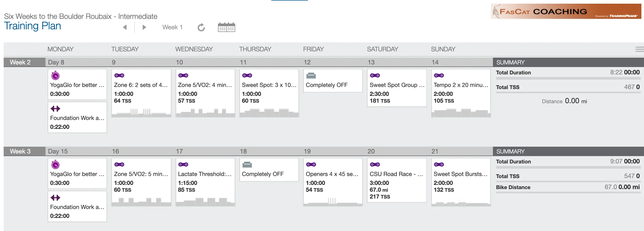The image size is (644, 231).
Task: Open the calendar view icon
Action: tap(226, 27)
